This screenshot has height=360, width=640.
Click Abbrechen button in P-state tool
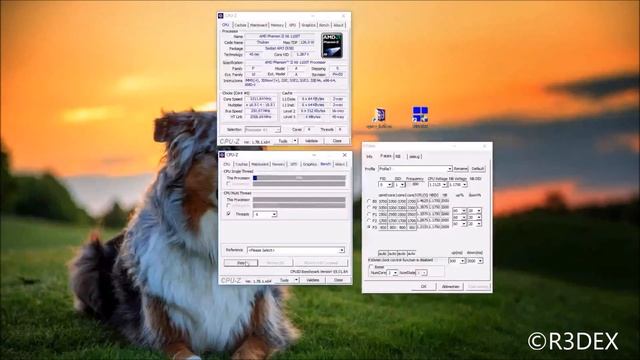click(450, 286)
